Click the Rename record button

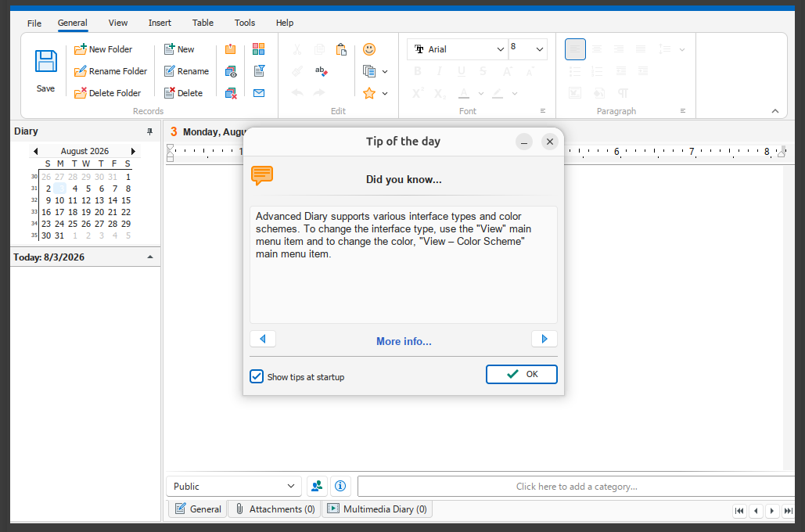[x=186, y=71]
